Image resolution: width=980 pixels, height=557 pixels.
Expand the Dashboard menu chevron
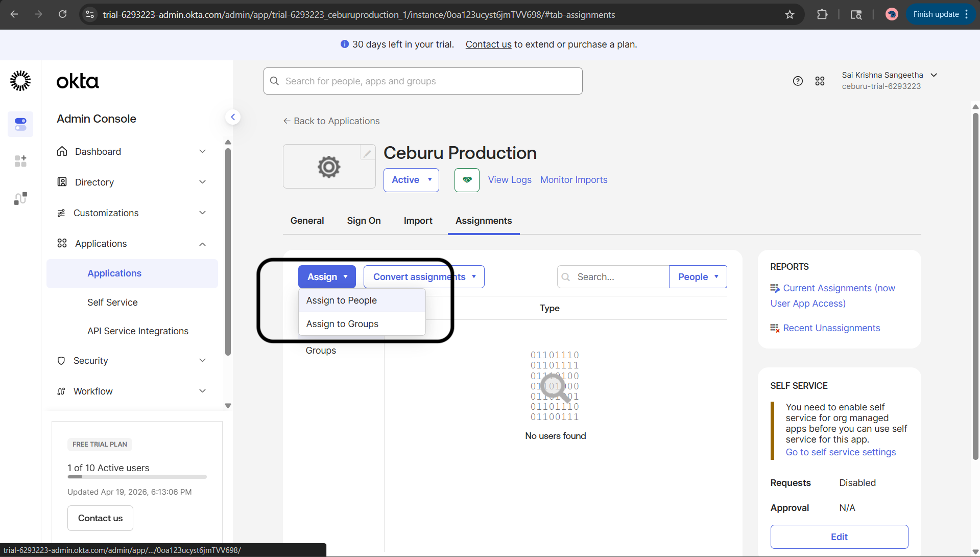(202, 151)
